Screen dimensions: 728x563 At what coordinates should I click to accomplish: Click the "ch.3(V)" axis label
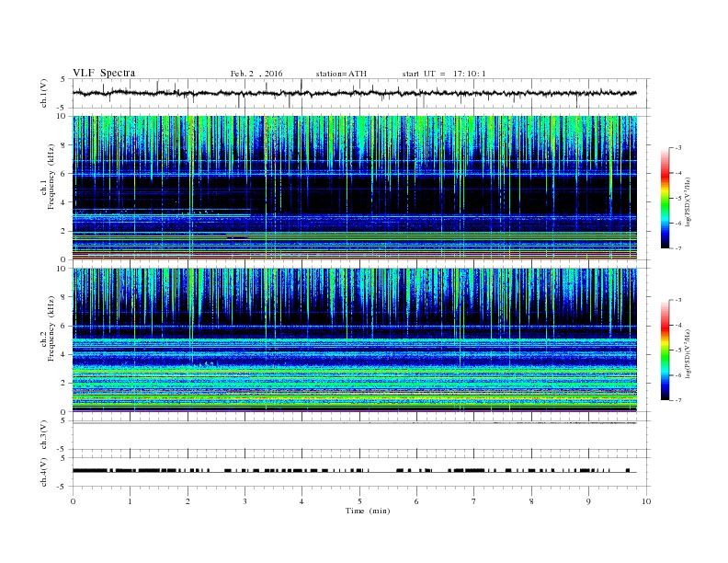[x=43, y=435]
